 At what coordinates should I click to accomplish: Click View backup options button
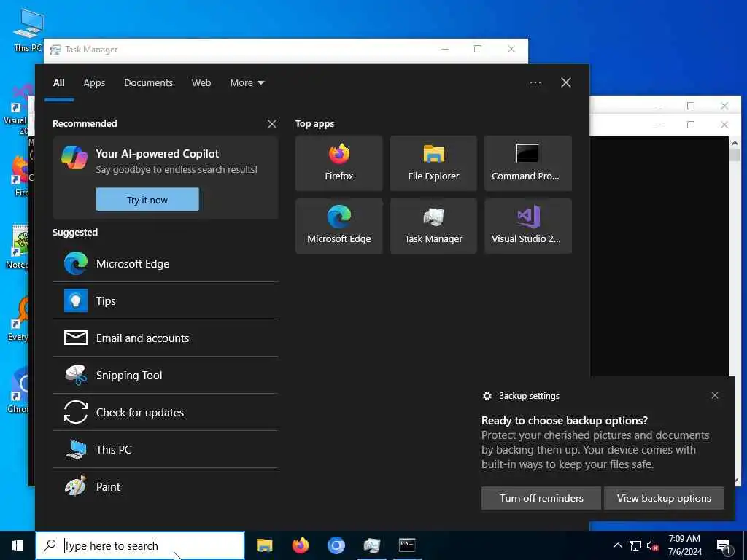pyautogui.click(x=664, y=498)
